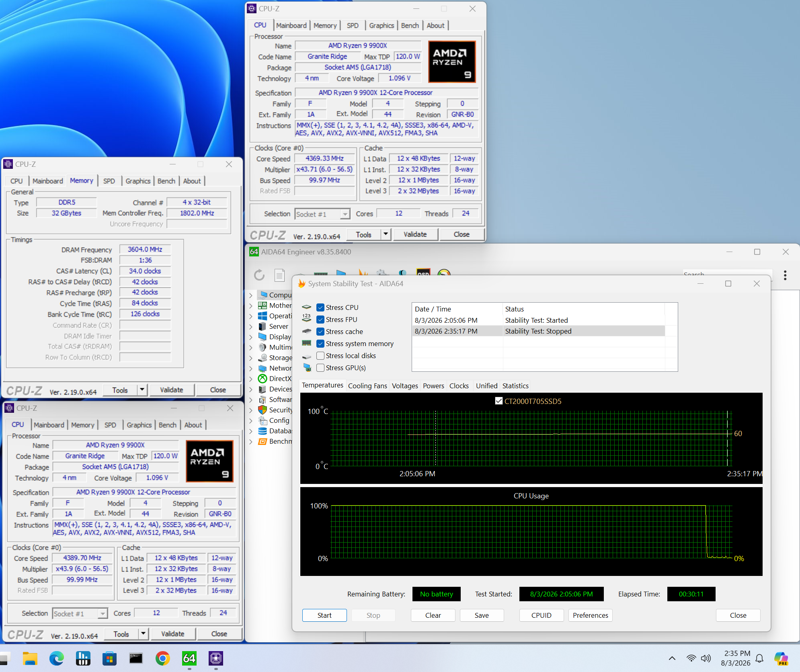This screenshot has height=672, width=800.
Task: Click Save button in stability test
Action: pyautogui.click(x=482, y=615)
